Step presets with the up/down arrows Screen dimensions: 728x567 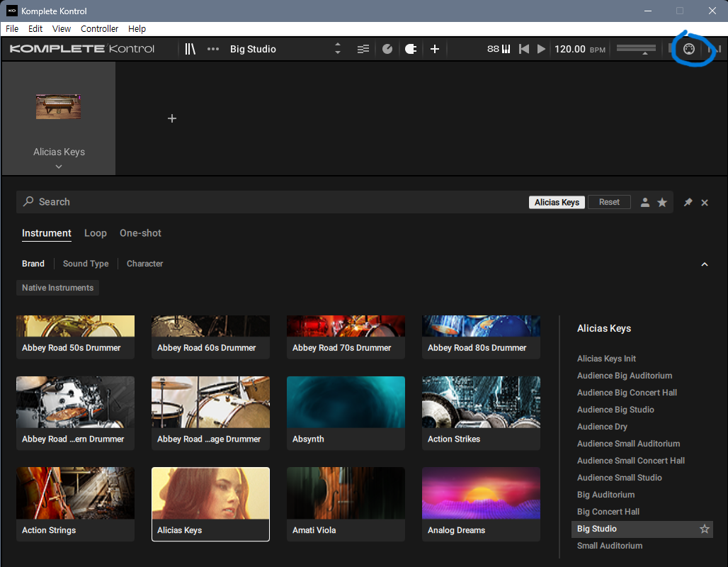(x=338, y=49)
